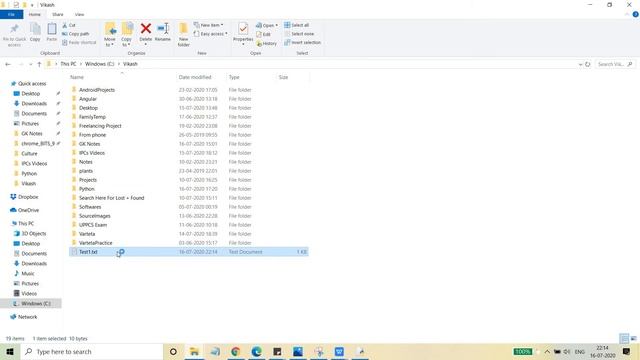The height and width of the screenshot is (360, 640).
Task: Select the Search Here For Lost + Found folder
Action: pos(111,198)
